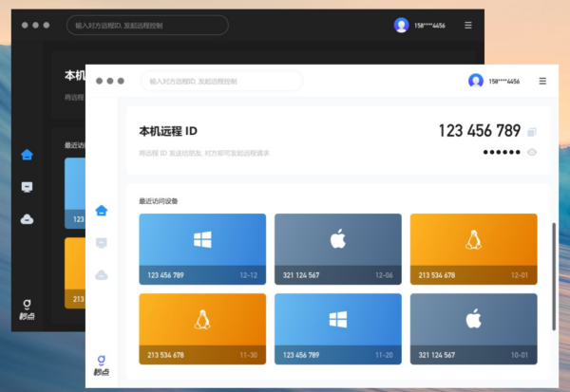This screenshot has height=392, width=570.
Task: Open cloud icon in light window sidebar
Action: point(102,275)
